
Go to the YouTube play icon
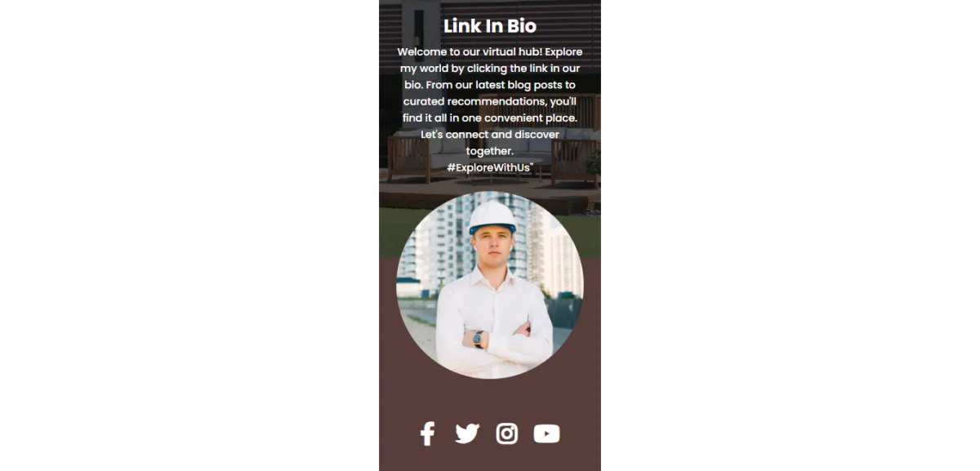click(547, 433)
